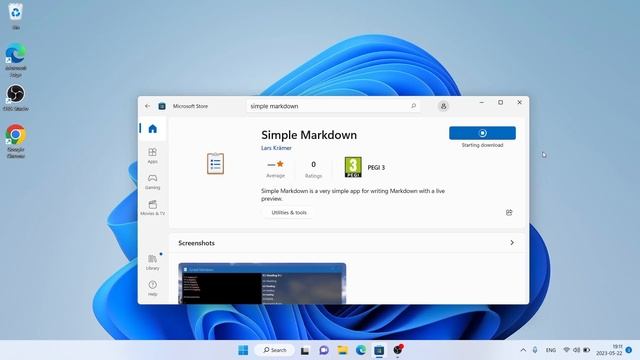Click the Microsoft Store logo icon in title bar
The height and width of the screenshot is (360, 640).
click(162, 106)
